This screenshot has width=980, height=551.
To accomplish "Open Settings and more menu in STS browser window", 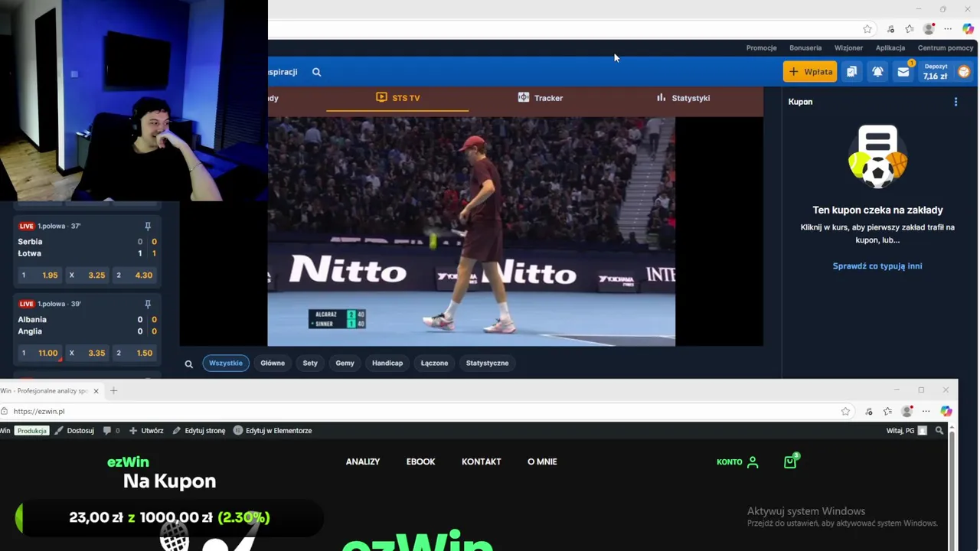I will pyautogui.click(x=948, y=29).
